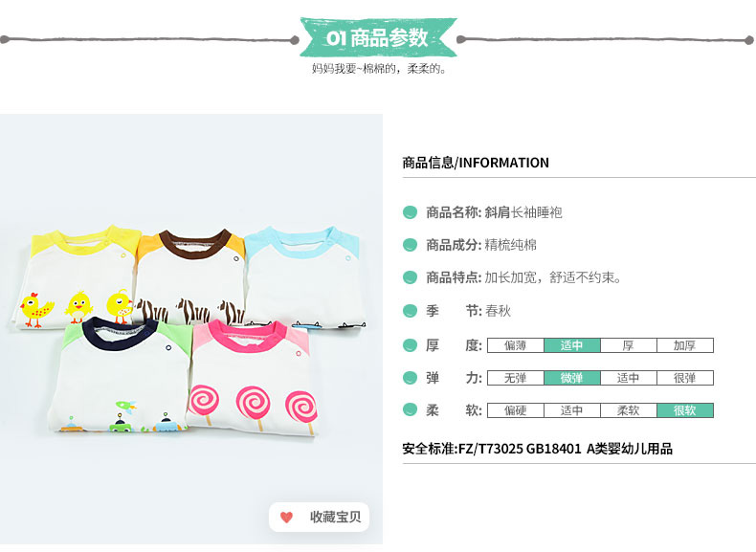Choose highlighted 微弹 elasticity option
Image resolution: width=756 pixels, height=552 pixels.
pos(572,378)
